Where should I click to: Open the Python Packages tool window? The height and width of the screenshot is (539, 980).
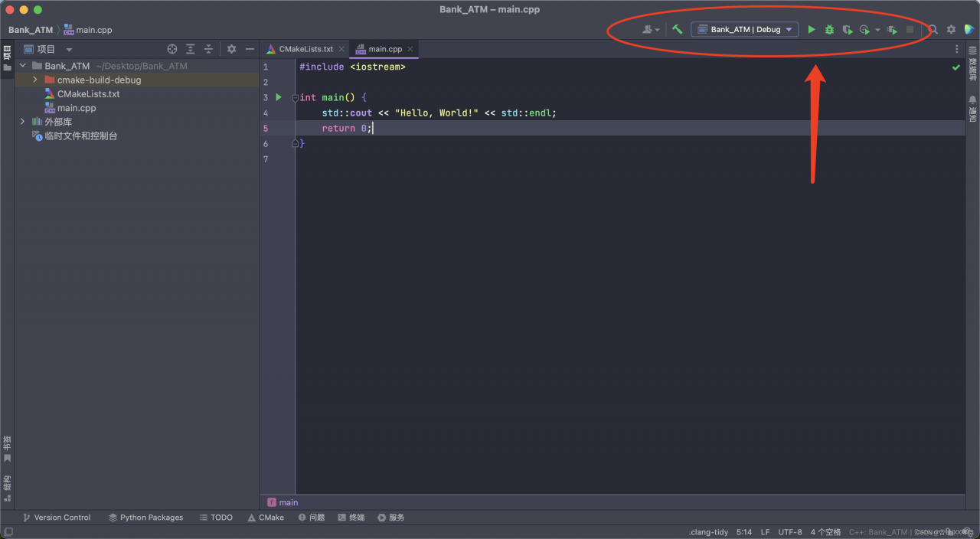(145, 518)
